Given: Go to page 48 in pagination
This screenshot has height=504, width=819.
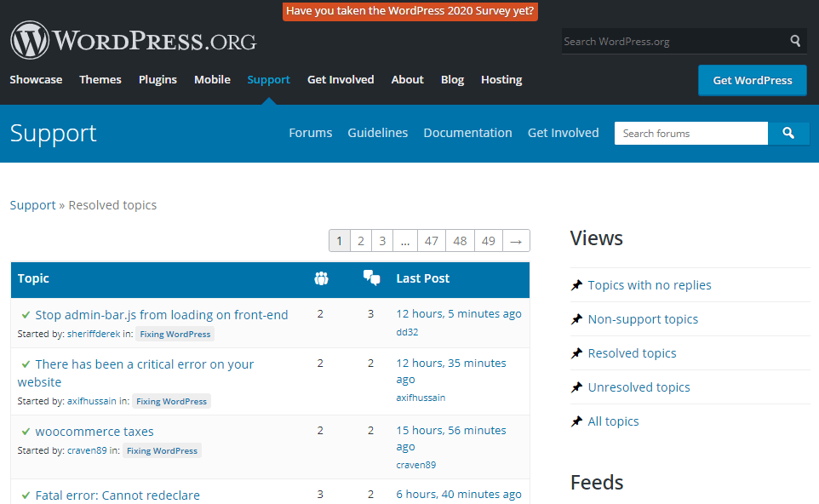Looking at the screenshot, I should (461, 241).
